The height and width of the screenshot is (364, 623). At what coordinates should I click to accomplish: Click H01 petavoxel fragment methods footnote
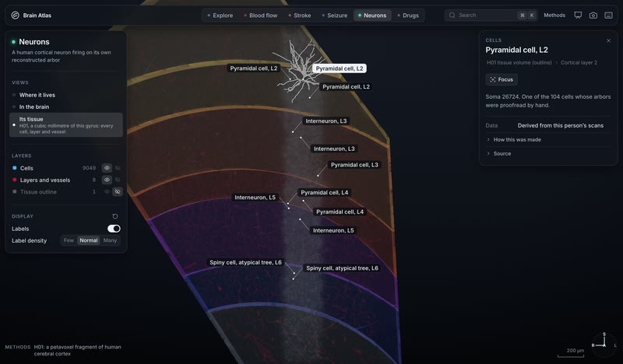pos(77,350)
